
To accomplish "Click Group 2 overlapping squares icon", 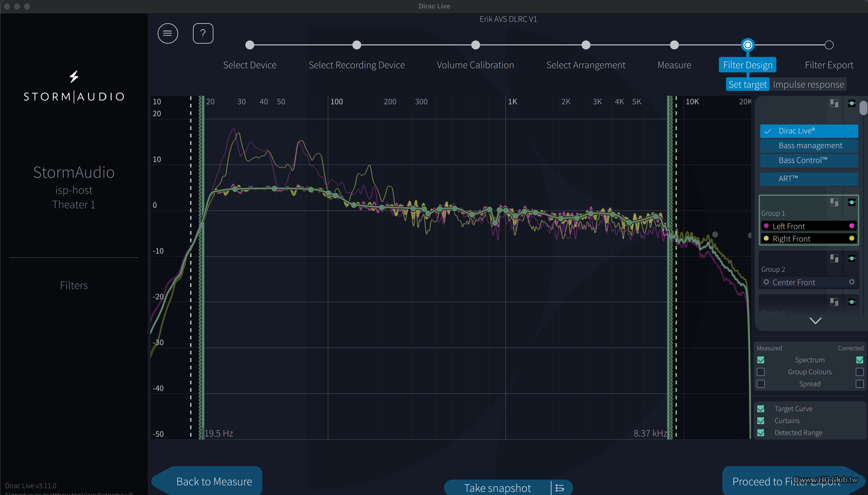I will [834, 258].
